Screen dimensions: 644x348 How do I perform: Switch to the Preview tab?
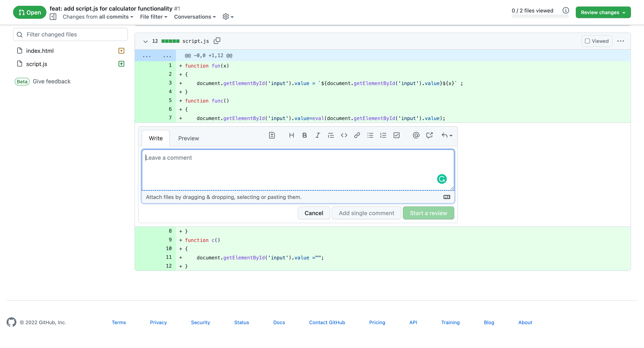click(x=189, y=138)
